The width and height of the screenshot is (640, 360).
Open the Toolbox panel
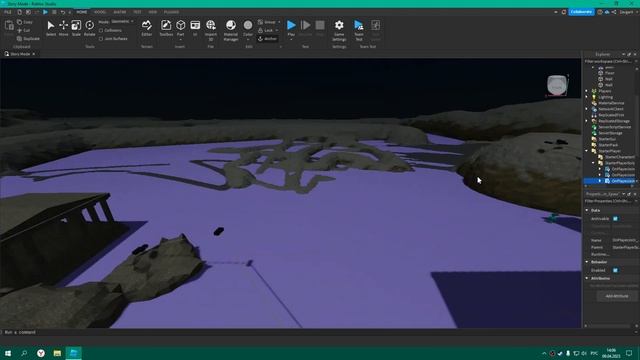click(166, 28)
